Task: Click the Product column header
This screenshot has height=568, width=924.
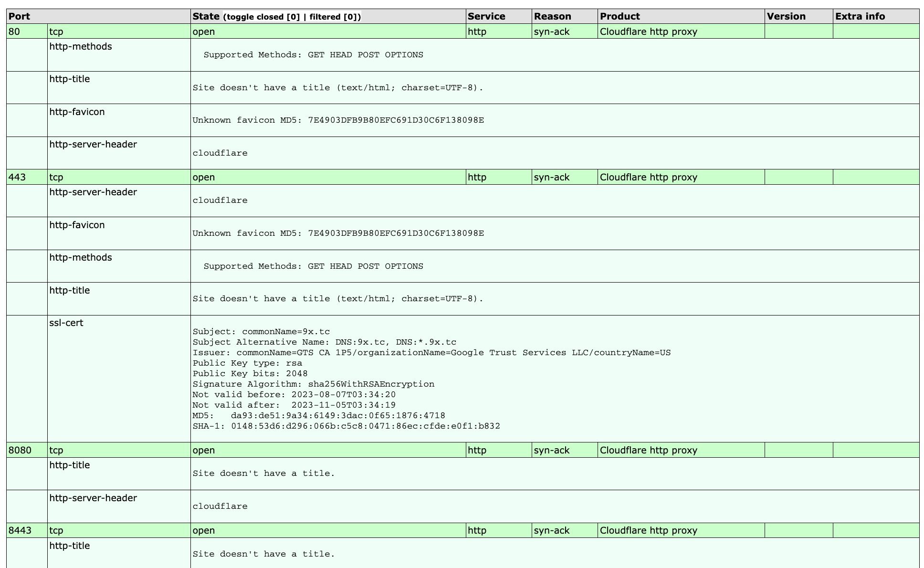Action: (x=619, y=16)
